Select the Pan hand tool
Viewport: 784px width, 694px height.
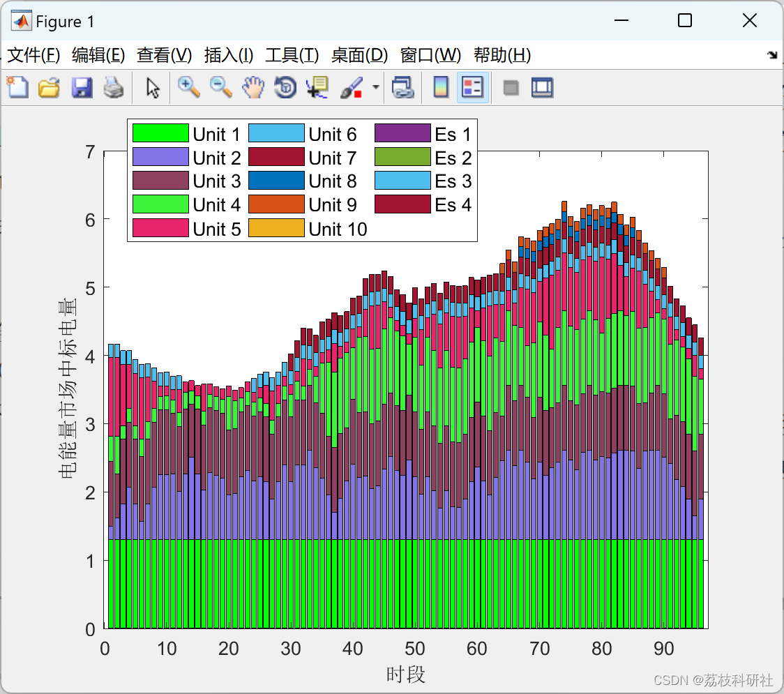click(x=253, y=87)
